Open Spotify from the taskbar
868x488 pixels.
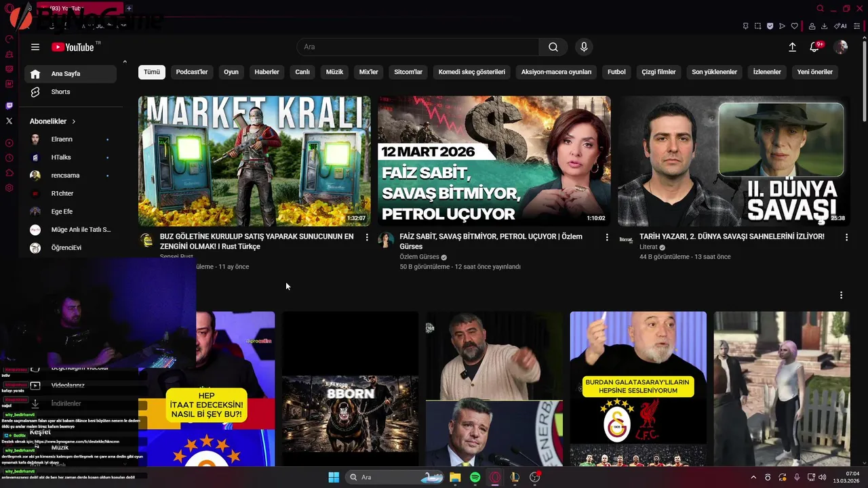pyautogui.click(x=475, y=477)
